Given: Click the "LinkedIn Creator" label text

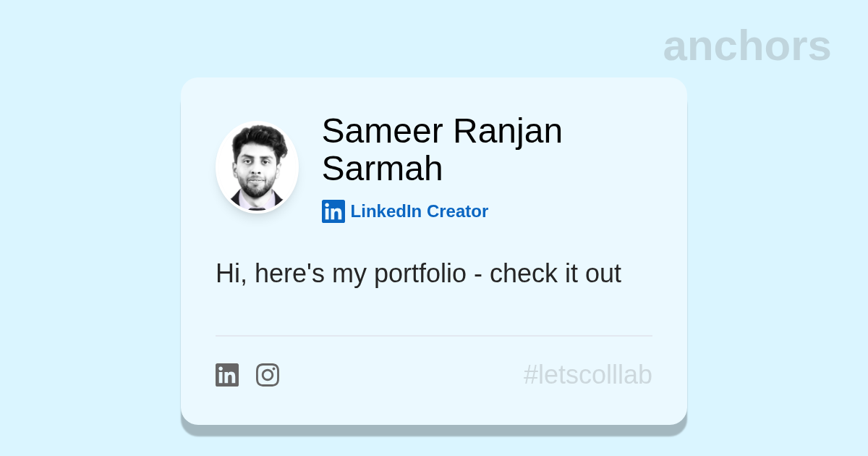Looking at the screenshot, I should [419, 211].
